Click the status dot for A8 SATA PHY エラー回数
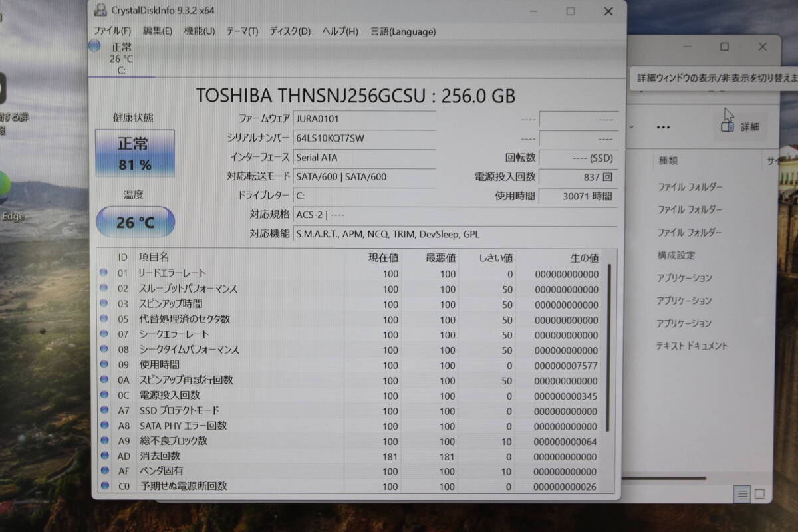 (x=104, y=426)
